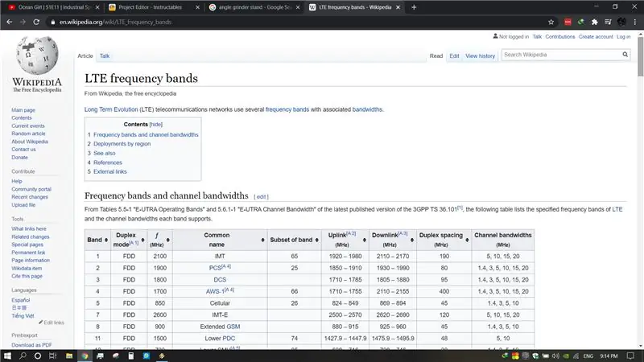Bookmark this page with the star icon

pyautogui.click(x=551, y=23)
